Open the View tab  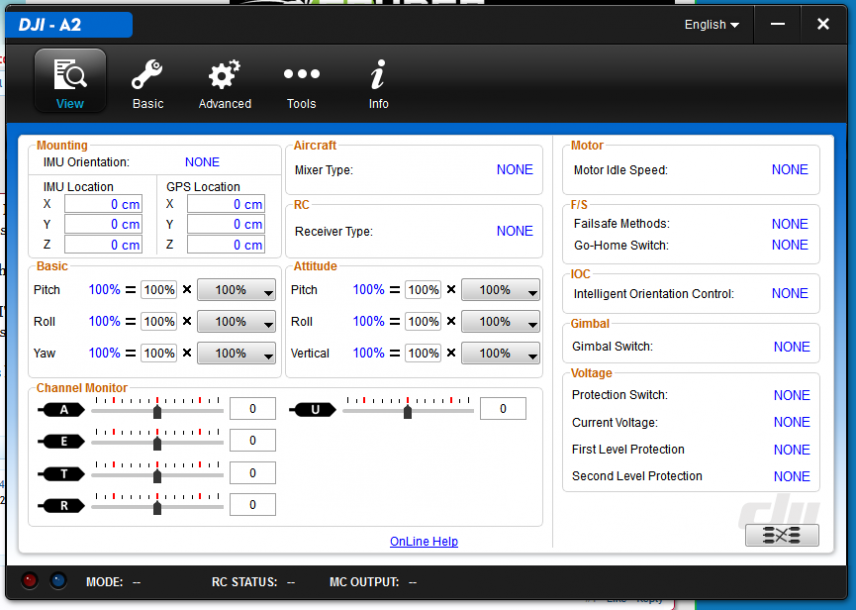pyautogui.click(x=70, y=81)
